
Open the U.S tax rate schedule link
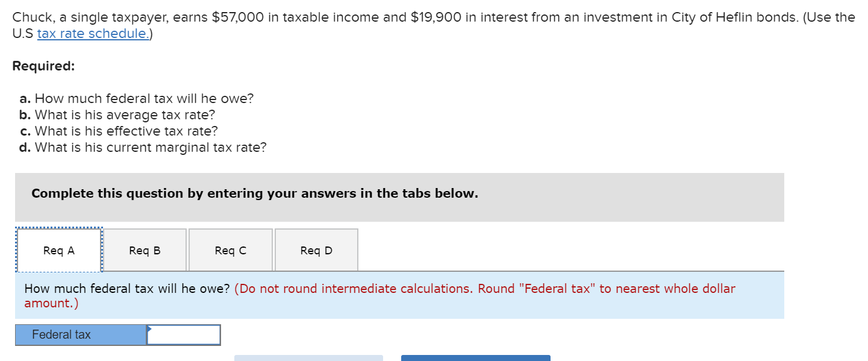click(92, 33)
